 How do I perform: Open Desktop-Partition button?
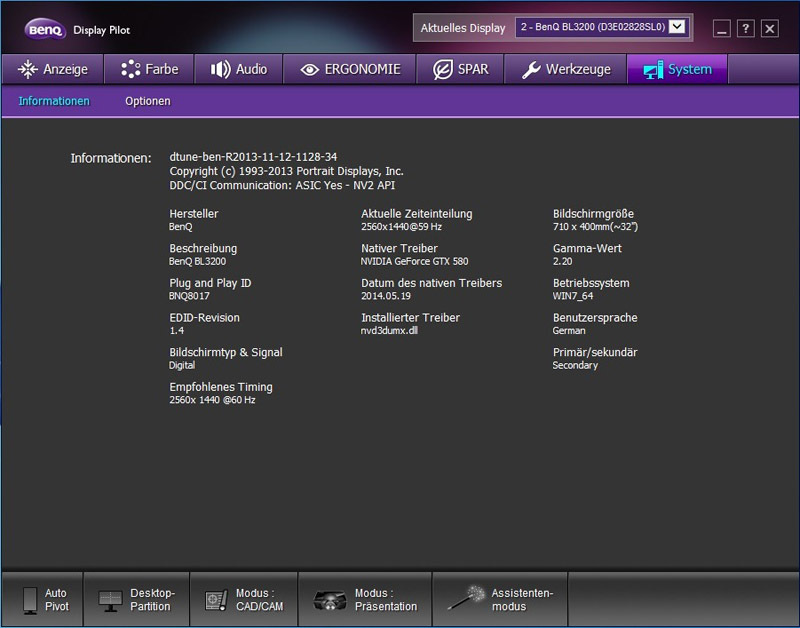[x=136, y=599]
